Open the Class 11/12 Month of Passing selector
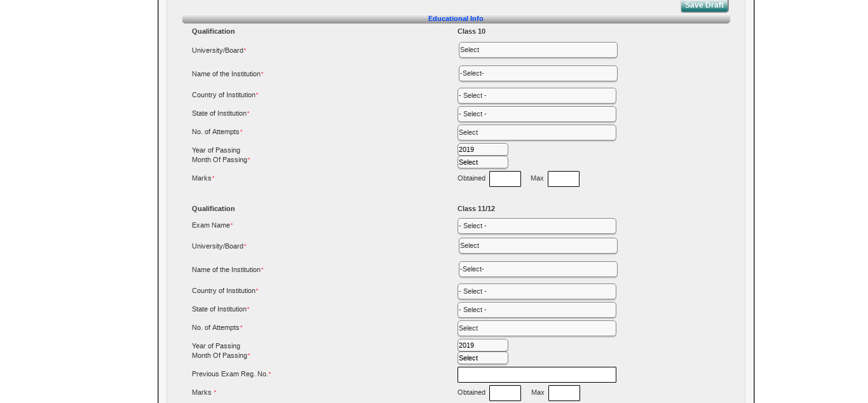 click(x=482, y=357)
